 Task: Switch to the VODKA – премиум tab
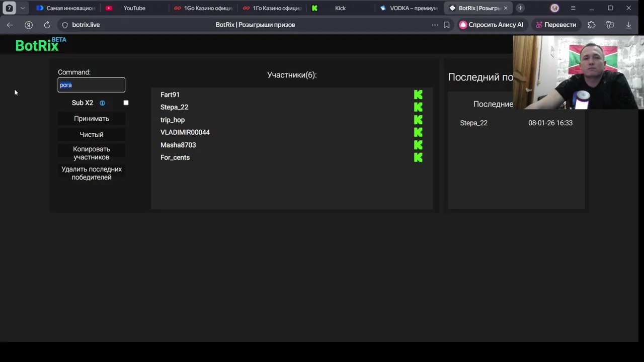[x=409, y=8]
